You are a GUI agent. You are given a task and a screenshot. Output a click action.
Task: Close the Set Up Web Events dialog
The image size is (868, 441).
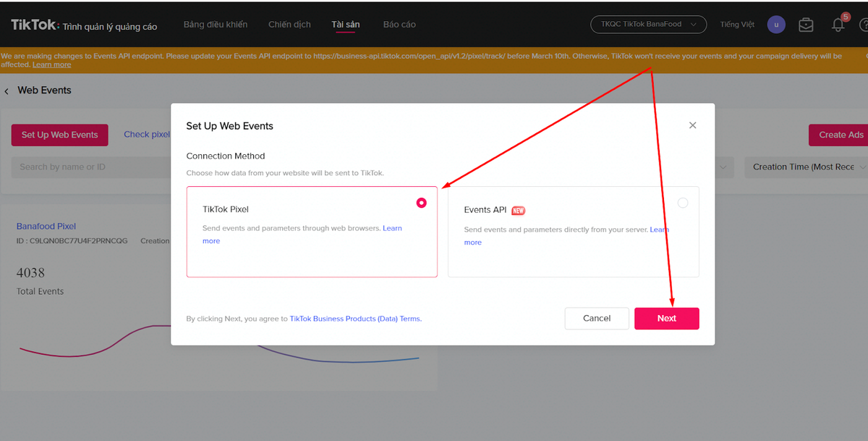(x=692, y=125)
